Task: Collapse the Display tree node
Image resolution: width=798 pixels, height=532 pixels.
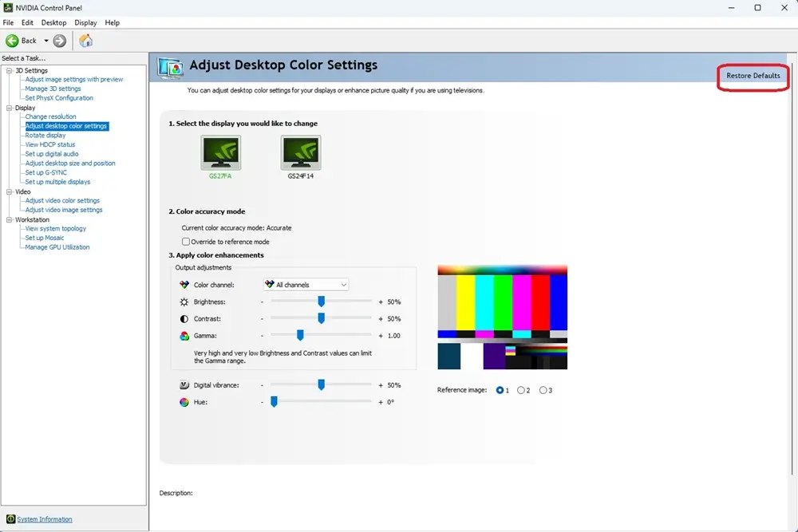Action: click(9, 108)
